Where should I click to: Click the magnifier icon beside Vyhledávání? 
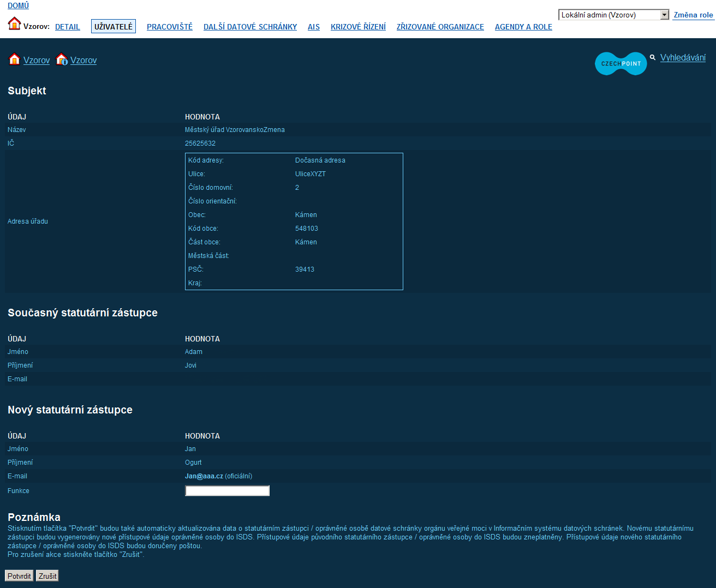click(x=653, y=57)
